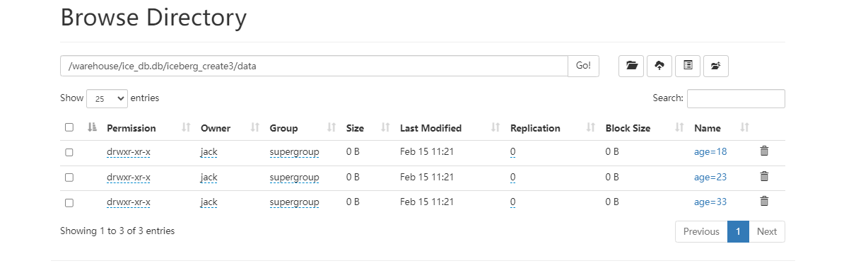Open the Show entries count dropdown
This screenshot has height=273, width=868.
coord(107,99)
